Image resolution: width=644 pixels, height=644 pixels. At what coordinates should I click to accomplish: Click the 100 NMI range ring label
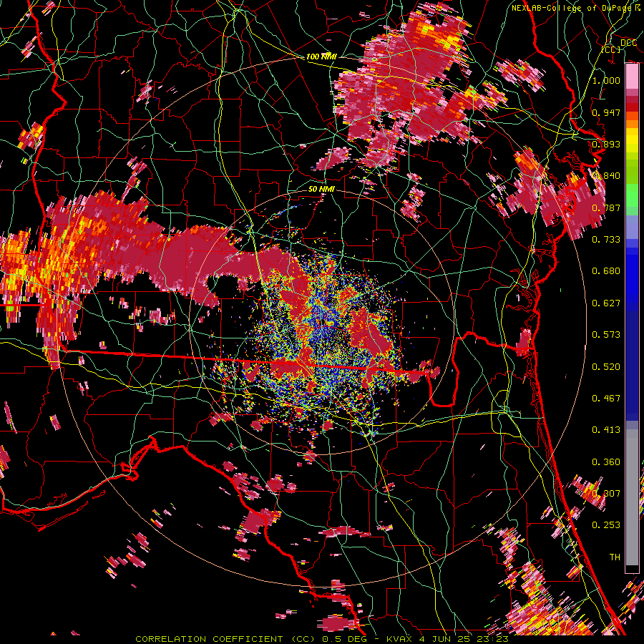[x=321, y=57]
